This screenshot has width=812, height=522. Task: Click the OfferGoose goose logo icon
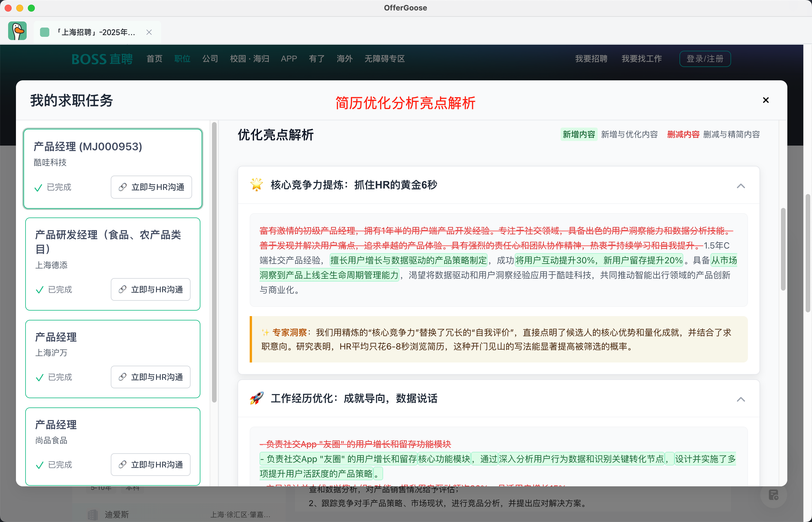[17, 31]
